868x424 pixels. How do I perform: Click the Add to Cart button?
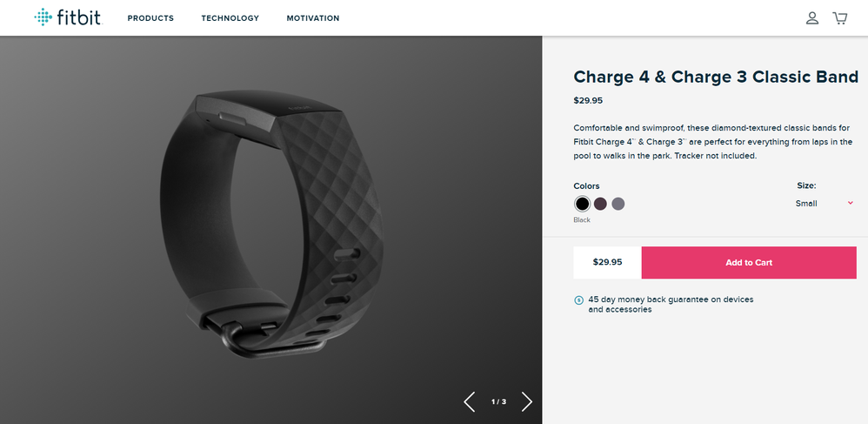pyautogui.click(x=749, y=263)
